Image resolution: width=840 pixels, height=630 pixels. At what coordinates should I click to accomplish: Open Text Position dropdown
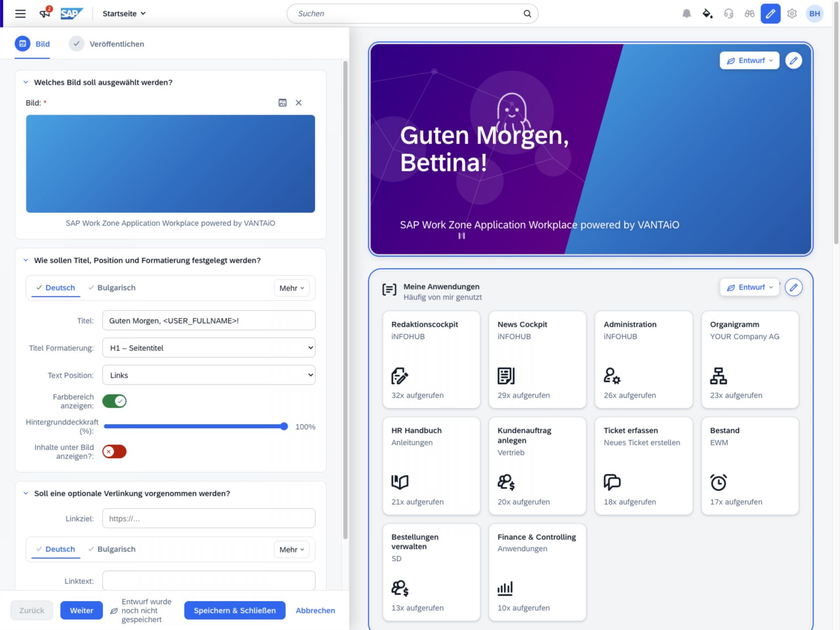coord(209,375)
